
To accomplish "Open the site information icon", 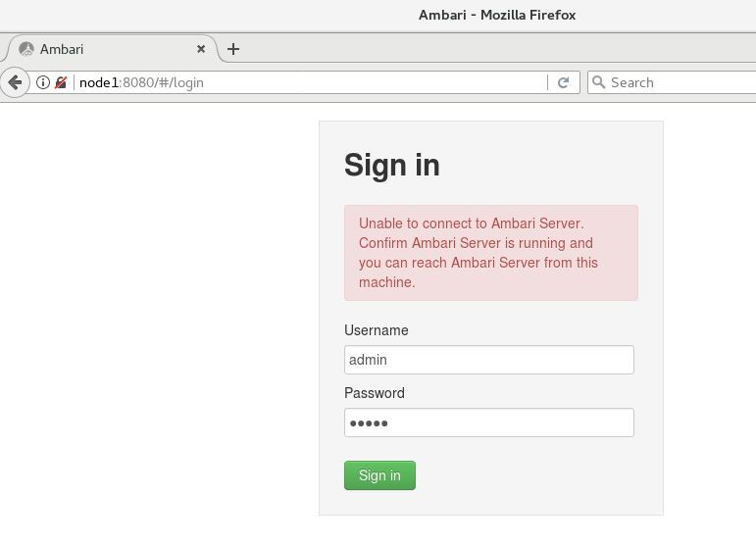I will point(43,82).
